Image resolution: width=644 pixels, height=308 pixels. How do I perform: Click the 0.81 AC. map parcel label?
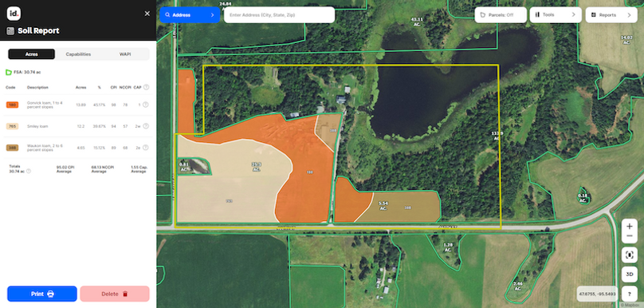(x=184, y=166)
